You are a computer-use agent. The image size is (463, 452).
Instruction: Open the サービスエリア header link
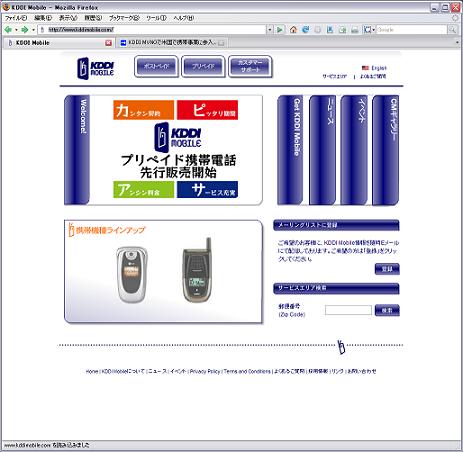tap(335, 76)
